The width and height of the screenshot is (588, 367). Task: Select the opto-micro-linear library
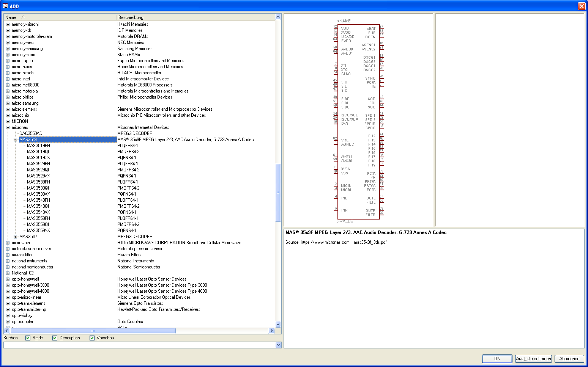tap(26, 297)
